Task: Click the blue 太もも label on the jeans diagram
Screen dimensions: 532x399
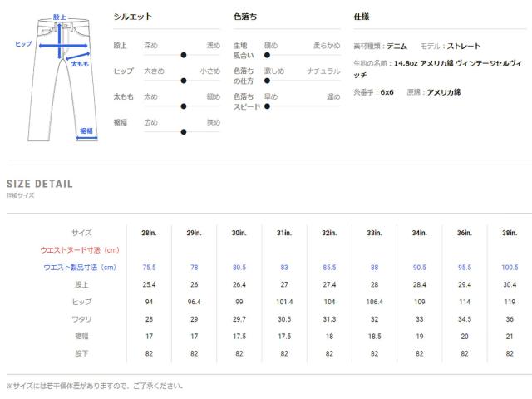Action: (x=81, y=63)
